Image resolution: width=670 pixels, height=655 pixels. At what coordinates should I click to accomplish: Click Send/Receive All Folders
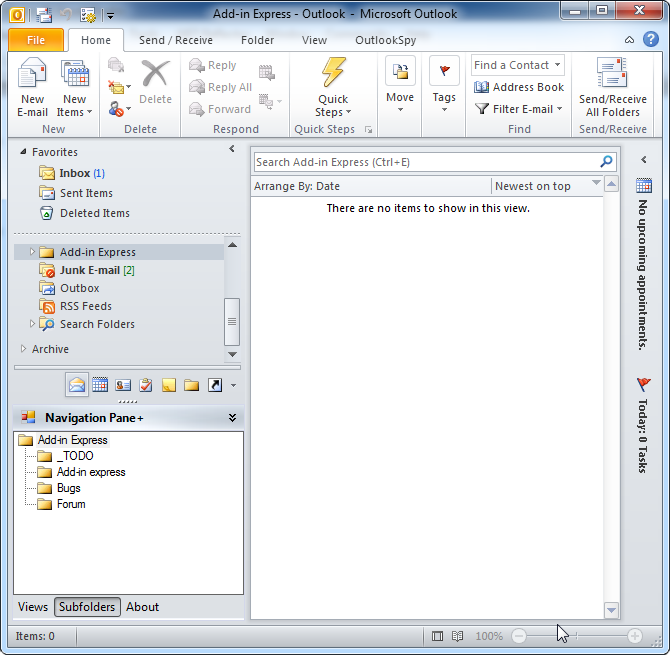(612, 88)
